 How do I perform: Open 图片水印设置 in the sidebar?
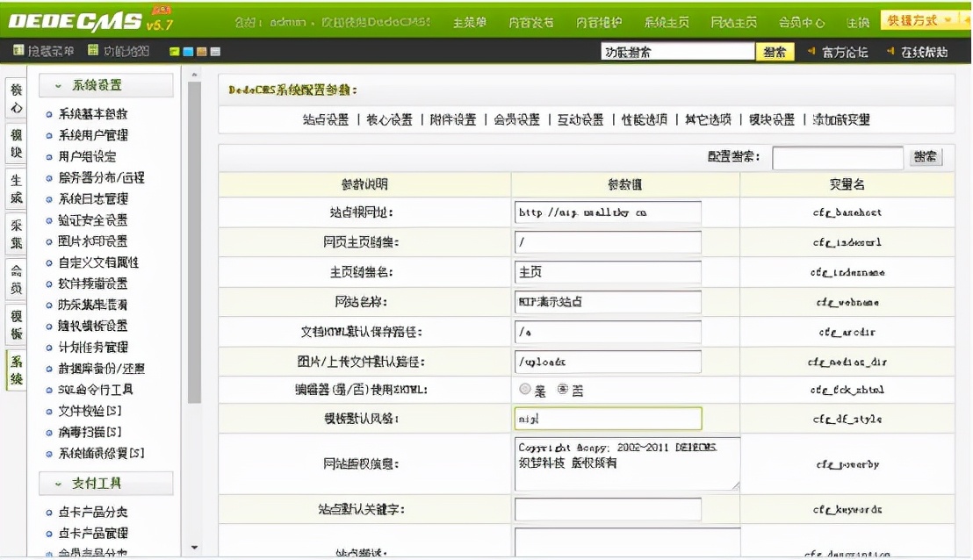(x=92, y=241)
